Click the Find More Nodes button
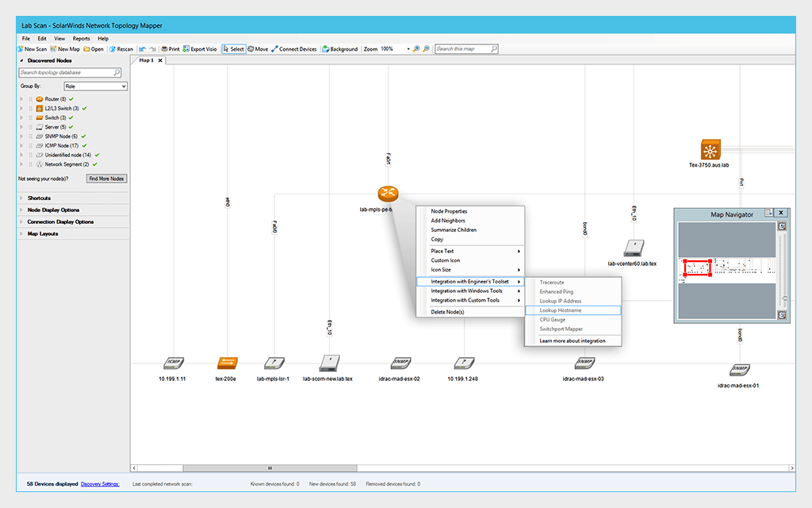812x508 pixels. click(x=106, y=178)
